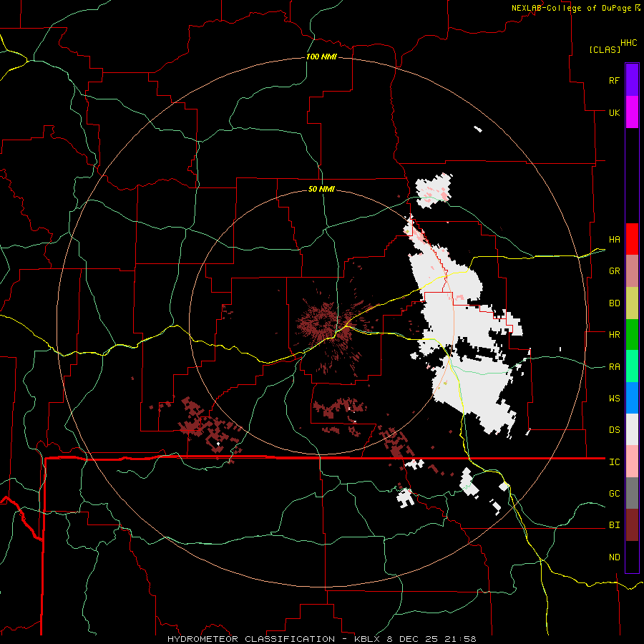Select the WS blue legend swatch
Screen dimensions: 644x644
632,398
